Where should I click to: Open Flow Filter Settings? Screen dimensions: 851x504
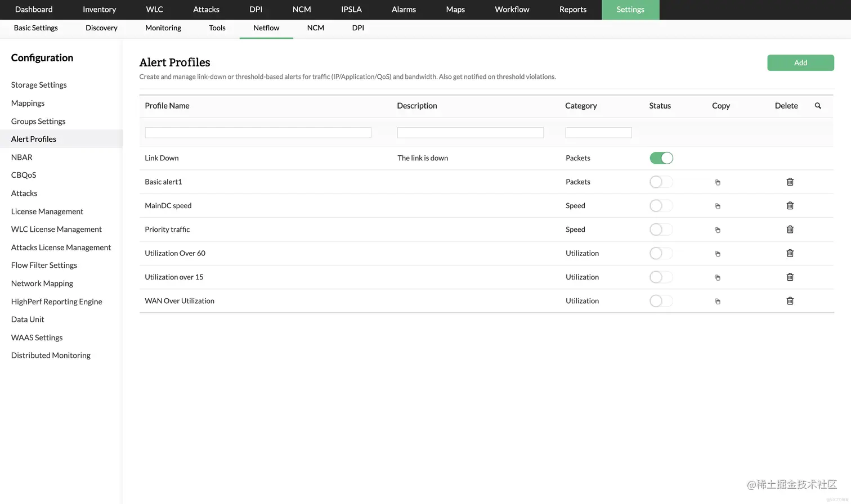[44, 265]
